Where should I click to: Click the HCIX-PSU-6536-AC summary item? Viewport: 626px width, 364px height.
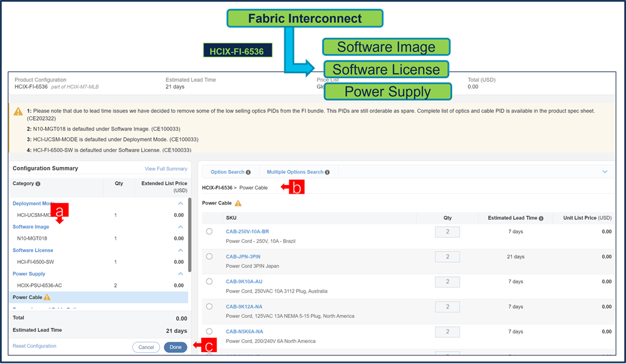40,285
